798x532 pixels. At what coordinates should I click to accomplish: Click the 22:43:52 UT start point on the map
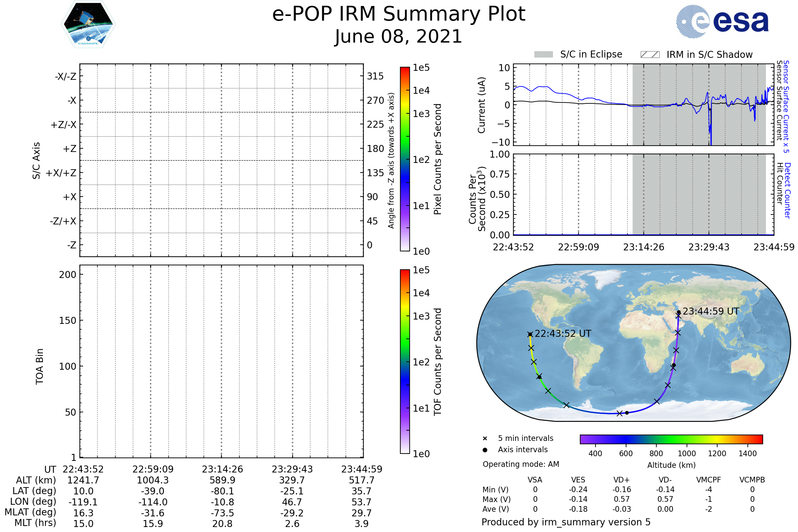530,334
